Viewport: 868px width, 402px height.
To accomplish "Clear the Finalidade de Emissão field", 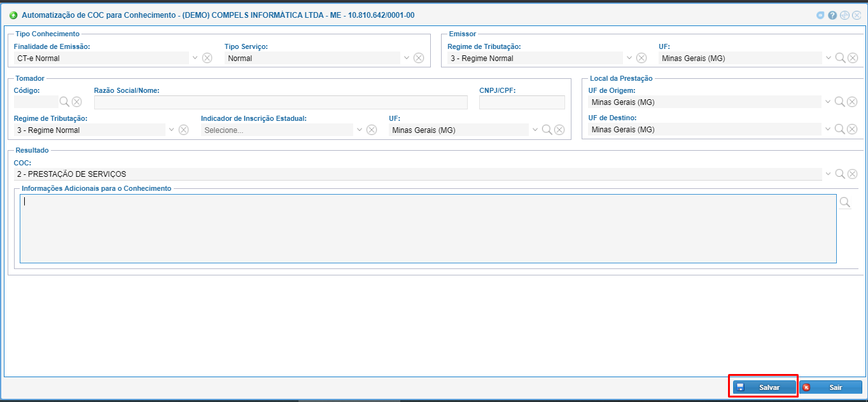I will point(207,58).
